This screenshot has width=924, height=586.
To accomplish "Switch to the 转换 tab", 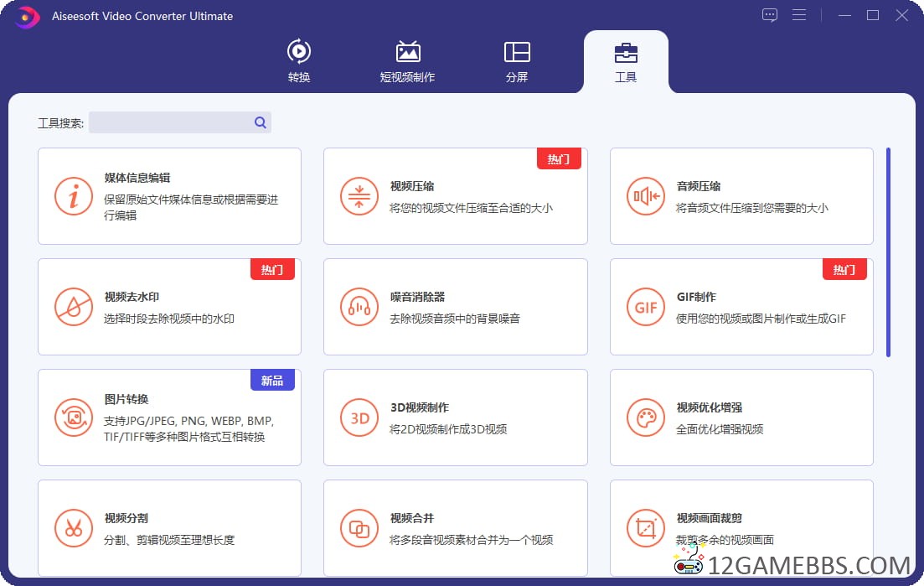I will click(x=299, y=60).
